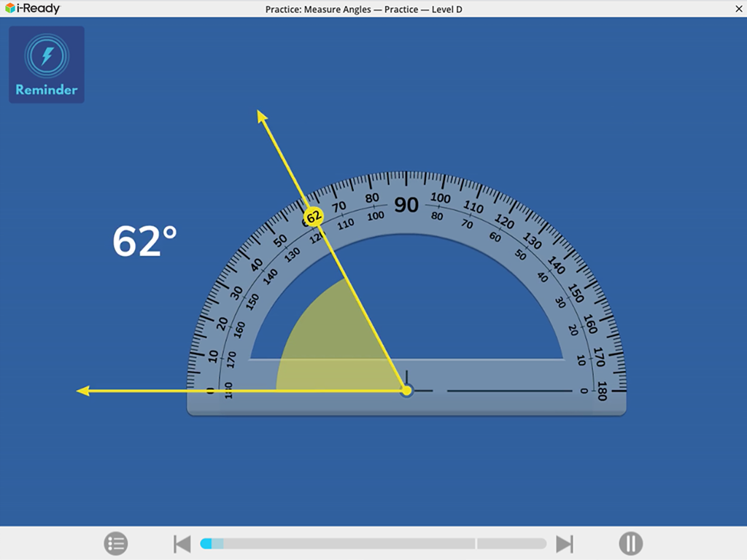Click the protractor baseline right of center

(509, 391)
